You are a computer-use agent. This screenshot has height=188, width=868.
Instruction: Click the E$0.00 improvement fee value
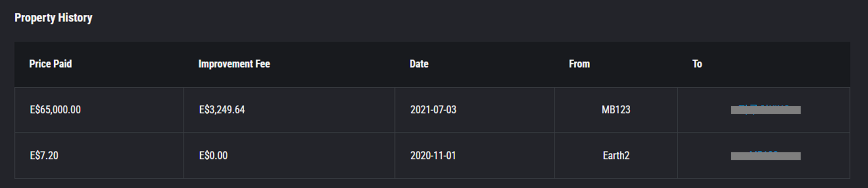click(x=213, y=156)
